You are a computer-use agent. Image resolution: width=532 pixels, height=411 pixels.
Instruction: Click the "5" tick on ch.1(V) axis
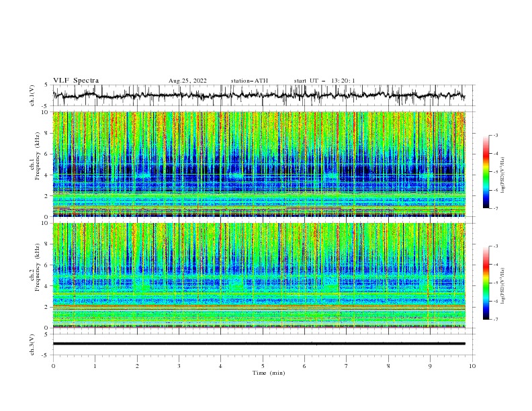click(47, 85)
